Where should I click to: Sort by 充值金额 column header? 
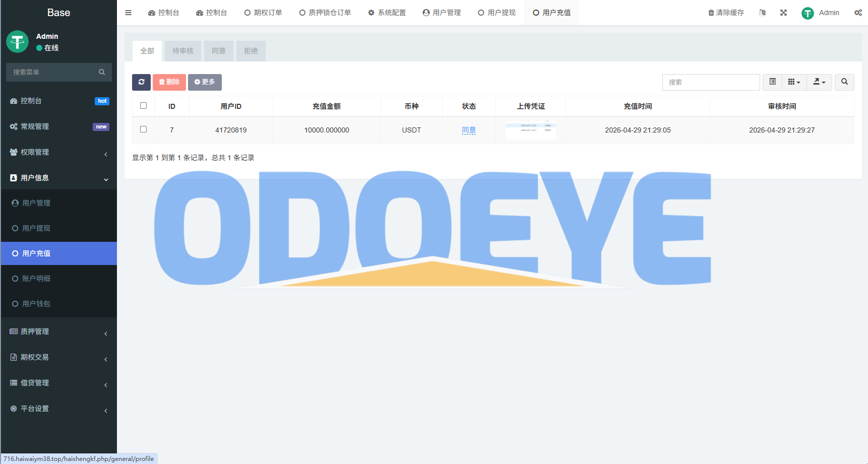pyautogui.click(x=327, y=106)
